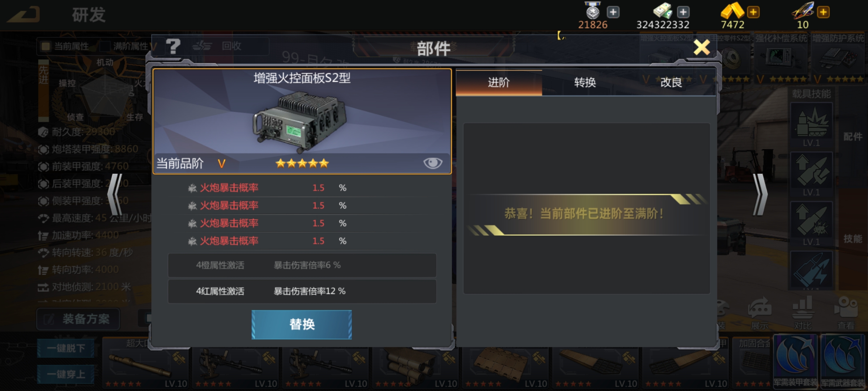Add more gold bars with plus icon

[753, 12]
